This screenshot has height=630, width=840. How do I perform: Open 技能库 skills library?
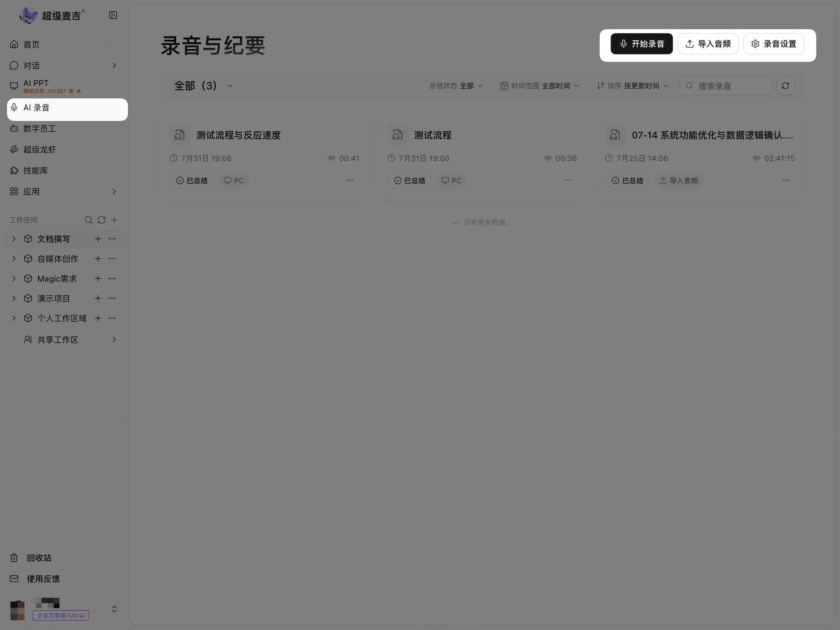coord(64,170)
